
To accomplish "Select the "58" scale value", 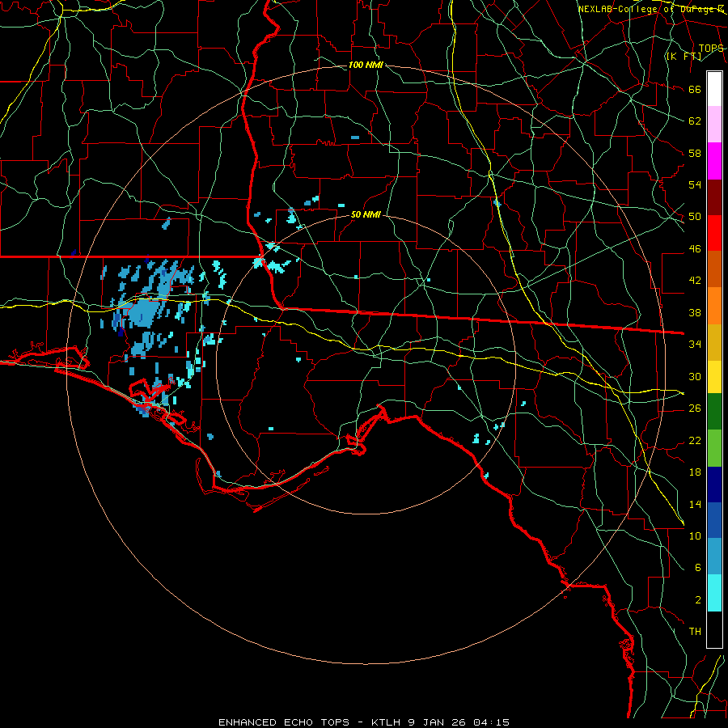I will coord(695,153).
